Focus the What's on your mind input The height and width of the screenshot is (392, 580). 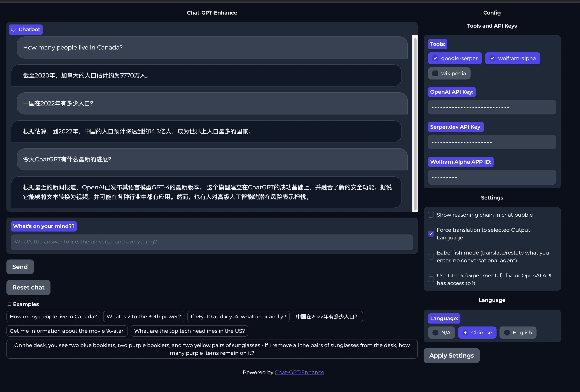point(212,242)
